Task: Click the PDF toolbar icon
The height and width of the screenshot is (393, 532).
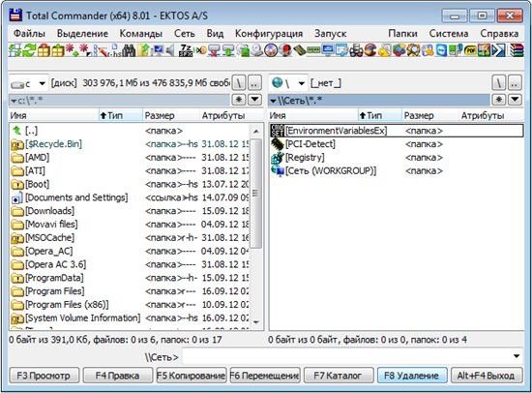Action: click(x=470, y=50)
